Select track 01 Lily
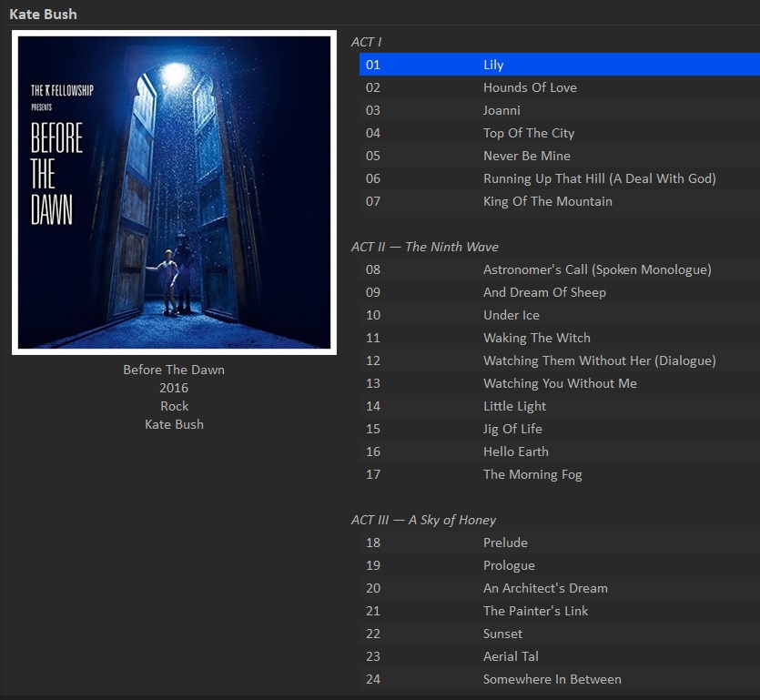 click(560, 65)
